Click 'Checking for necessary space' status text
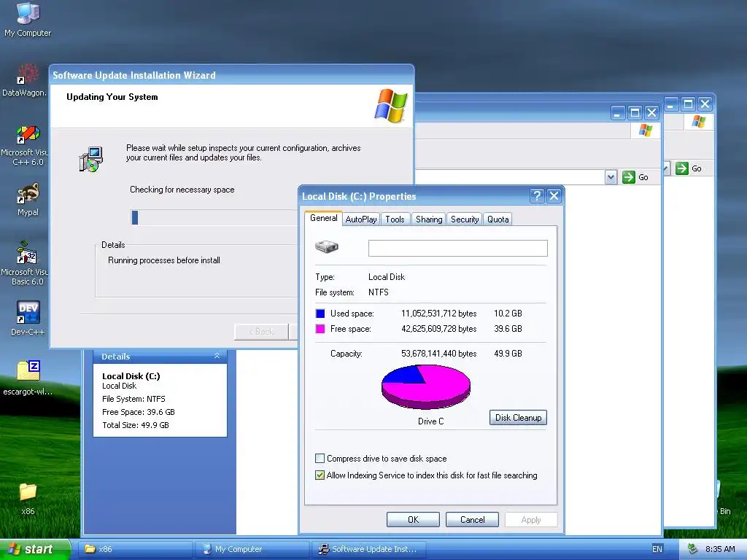 click(182, 190)
